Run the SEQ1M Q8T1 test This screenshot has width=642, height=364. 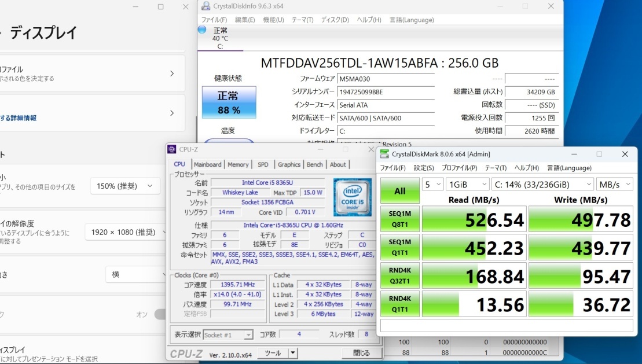400,219
